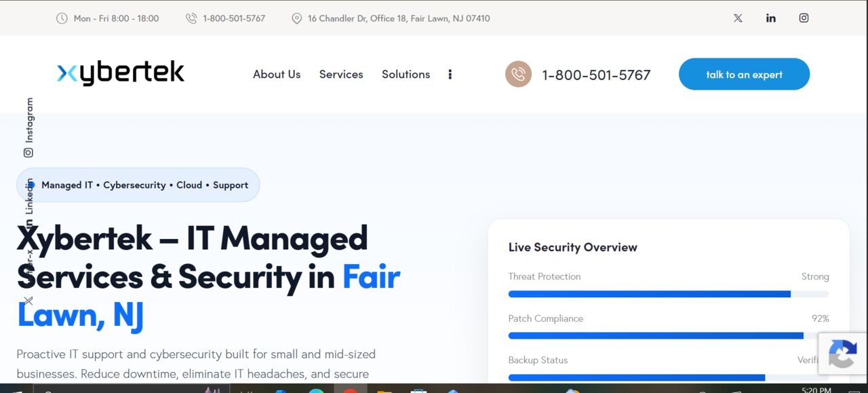
Task: Open the Services menu item
Action: (x=341, y=75)
